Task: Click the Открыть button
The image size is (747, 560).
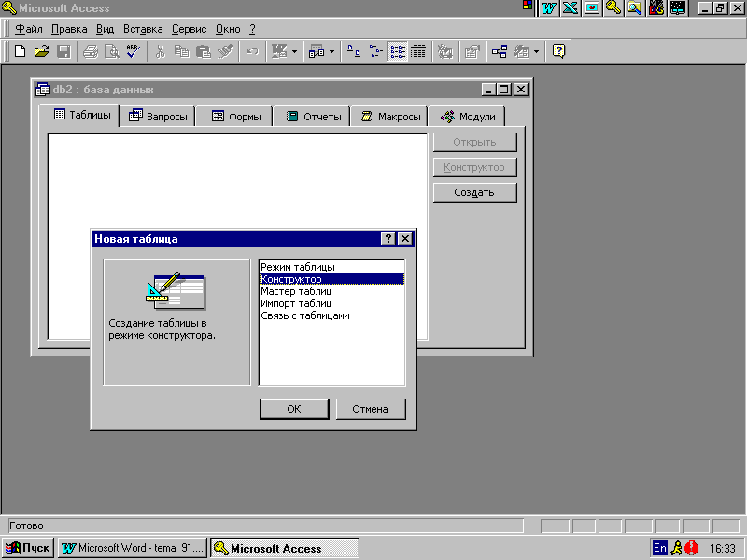Action: (x=474, y=143)
